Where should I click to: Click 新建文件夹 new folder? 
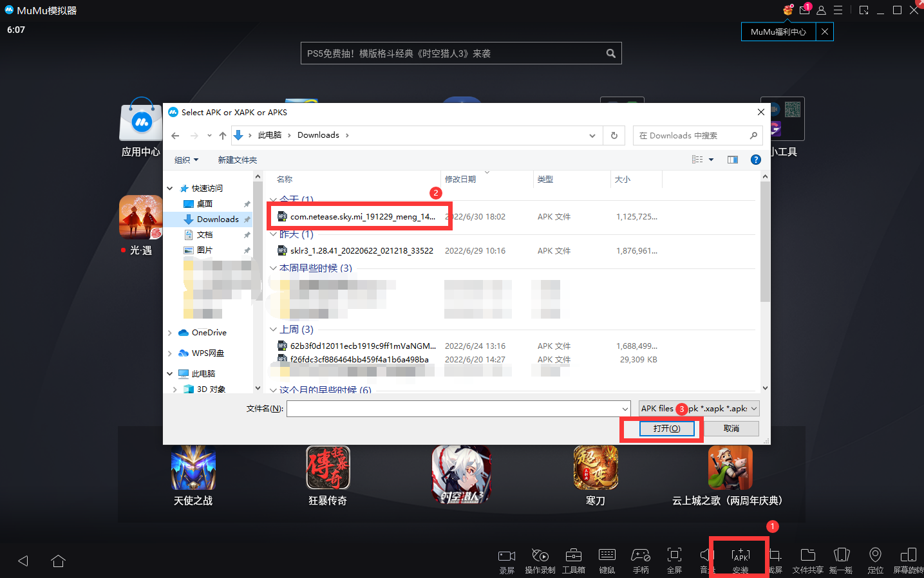pyautogui.click(x=237, y=160)
